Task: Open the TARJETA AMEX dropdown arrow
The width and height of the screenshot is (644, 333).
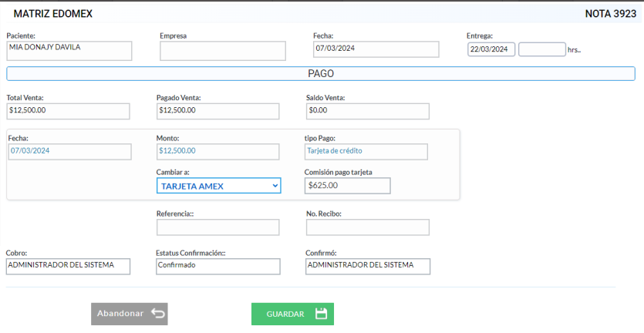Action: click(275, 186)
